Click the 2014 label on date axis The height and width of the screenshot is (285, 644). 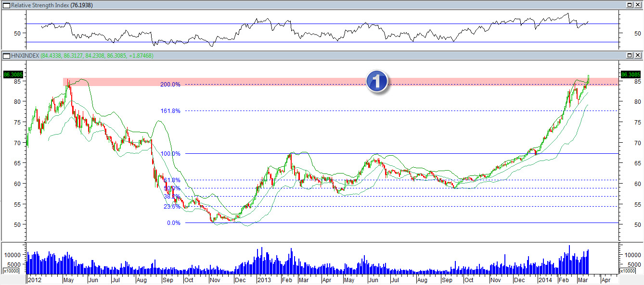click(545, 280)
